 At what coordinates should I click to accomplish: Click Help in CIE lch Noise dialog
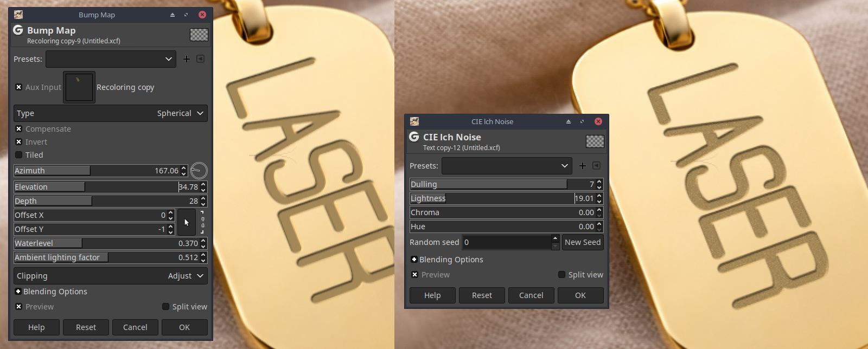[432, 295]
